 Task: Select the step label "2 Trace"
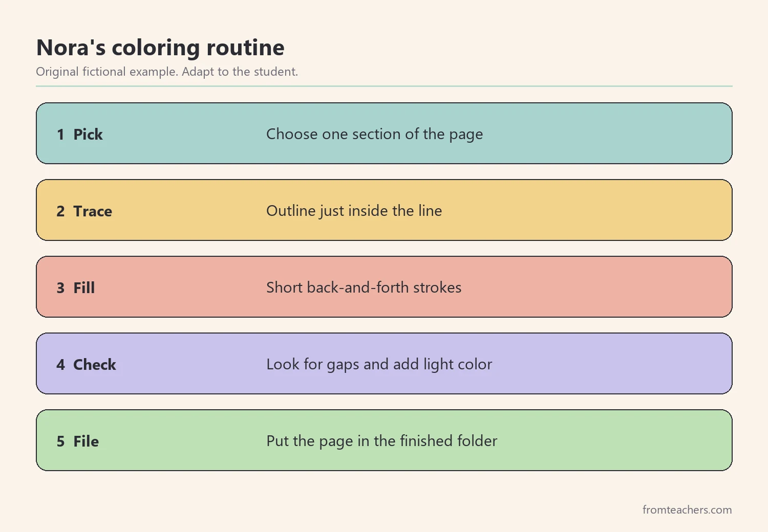click(84, 211)
